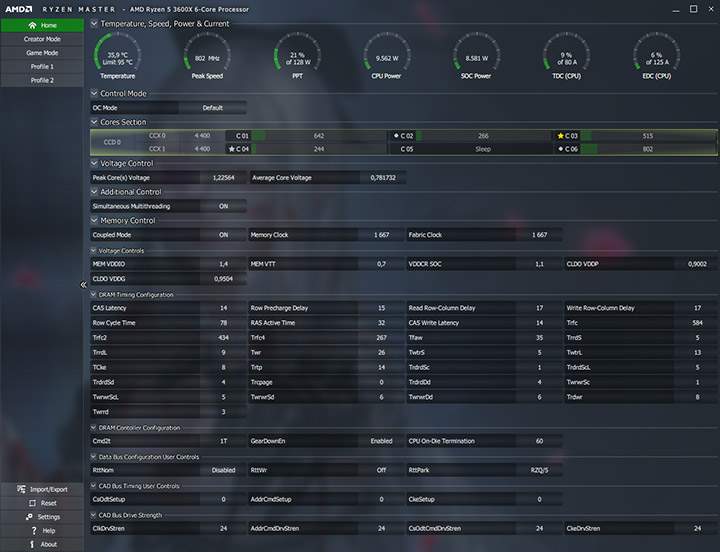The height and width of the screenshot is (552, 720).
Task: Click the Temperature gauge dial
Action: pos(118,51)
